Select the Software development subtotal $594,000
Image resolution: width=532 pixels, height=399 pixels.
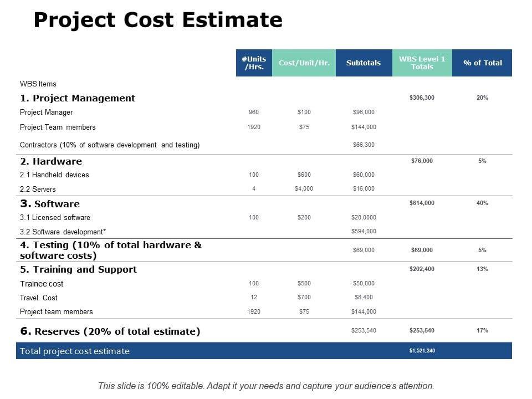[364, 232]
